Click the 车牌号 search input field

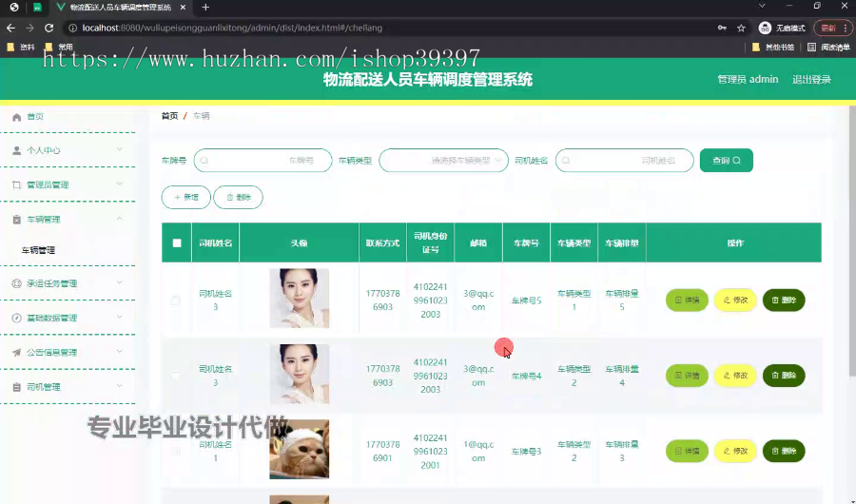263,161
